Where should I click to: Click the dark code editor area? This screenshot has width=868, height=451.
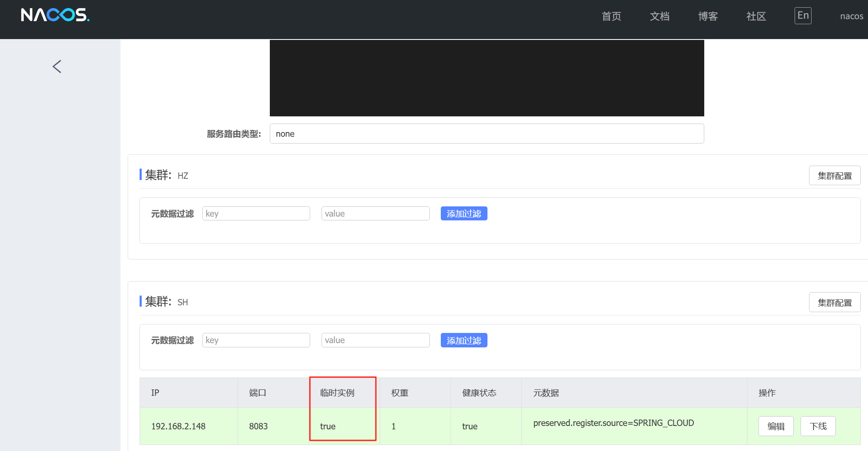pos(487,78)
